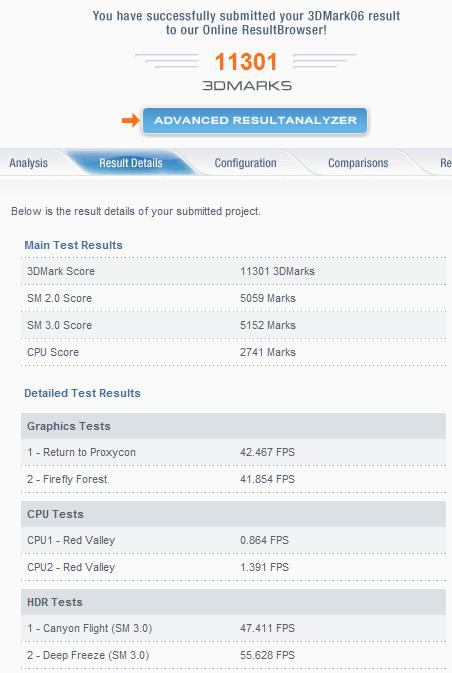Screen dimensions: 452x673
Task: Select the SM 3.0 Score label
Action: pyautogui.click(x=59, y=325)
